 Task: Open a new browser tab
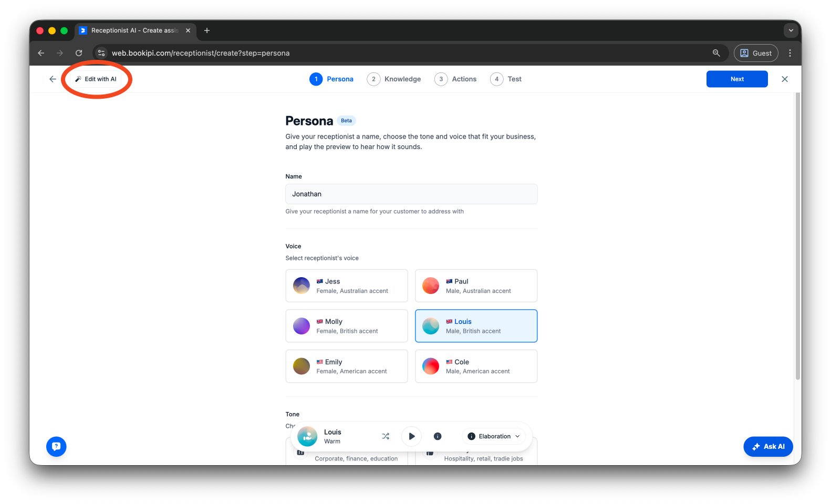tap(207, 30)
